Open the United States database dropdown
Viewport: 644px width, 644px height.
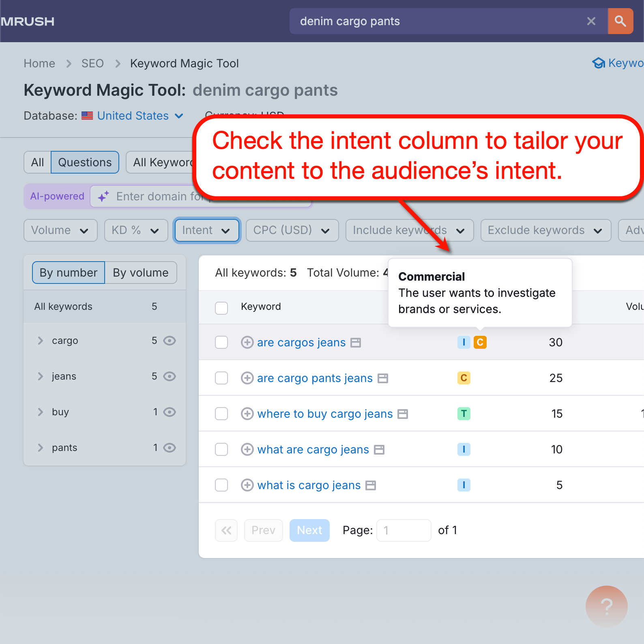tap(140, 116)
